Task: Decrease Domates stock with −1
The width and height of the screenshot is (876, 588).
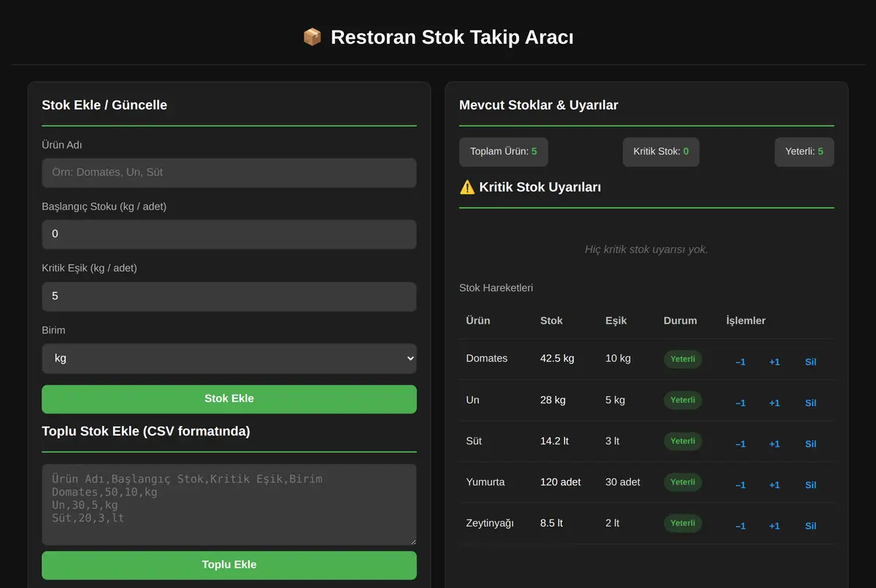Action: coord(740,362)
